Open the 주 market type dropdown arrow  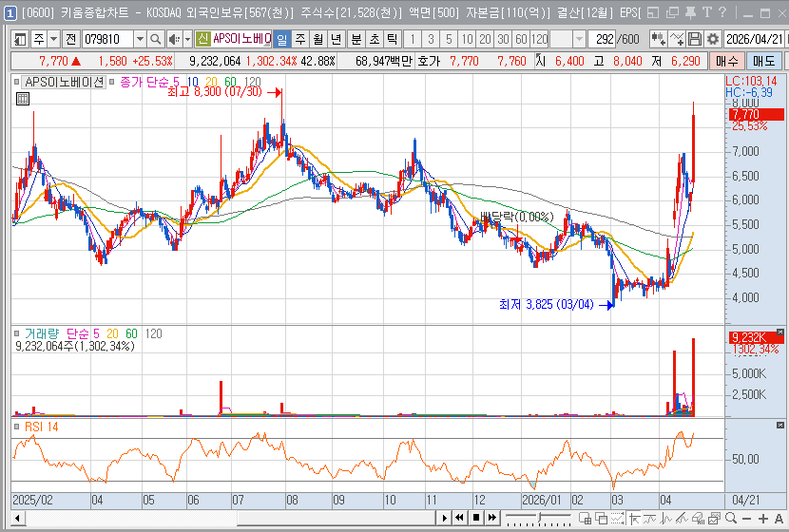54,39
